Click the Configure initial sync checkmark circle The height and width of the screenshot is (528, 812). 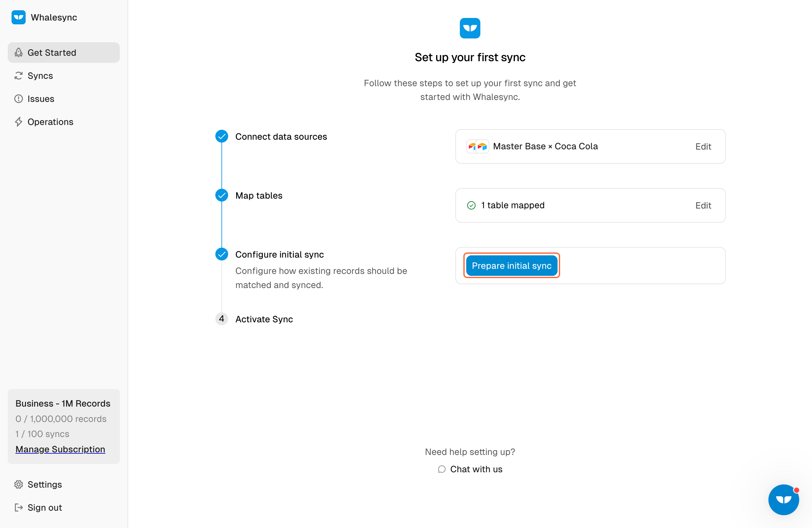click(x=222, y=254)
